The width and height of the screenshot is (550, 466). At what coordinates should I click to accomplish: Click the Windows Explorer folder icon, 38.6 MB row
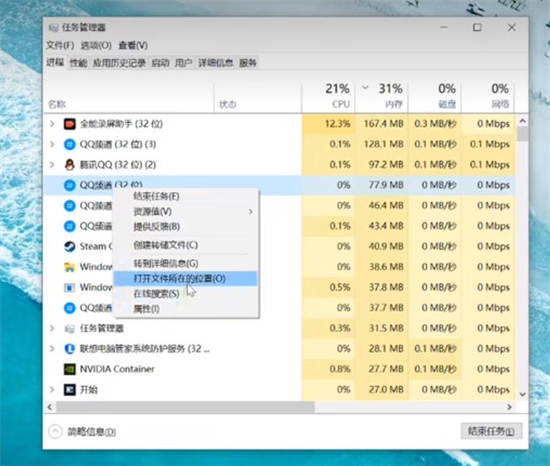tap(69, 267)
